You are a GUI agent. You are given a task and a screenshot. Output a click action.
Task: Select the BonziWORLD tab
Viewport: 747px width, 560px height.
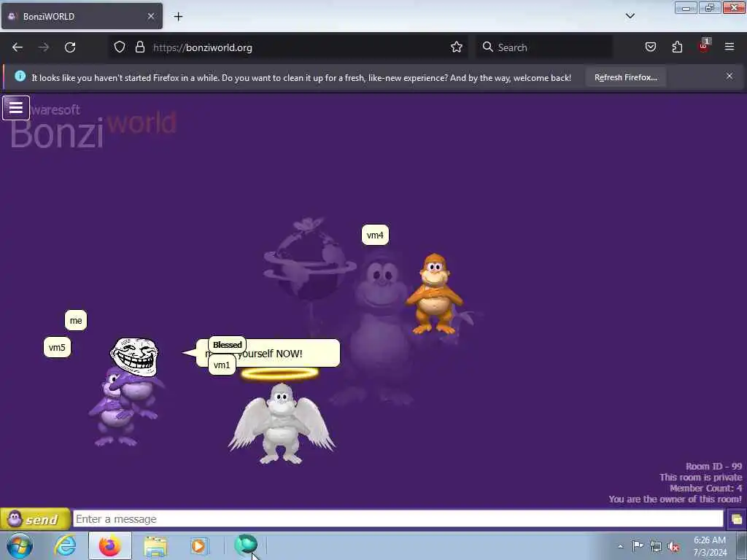[x=82, y=16]
